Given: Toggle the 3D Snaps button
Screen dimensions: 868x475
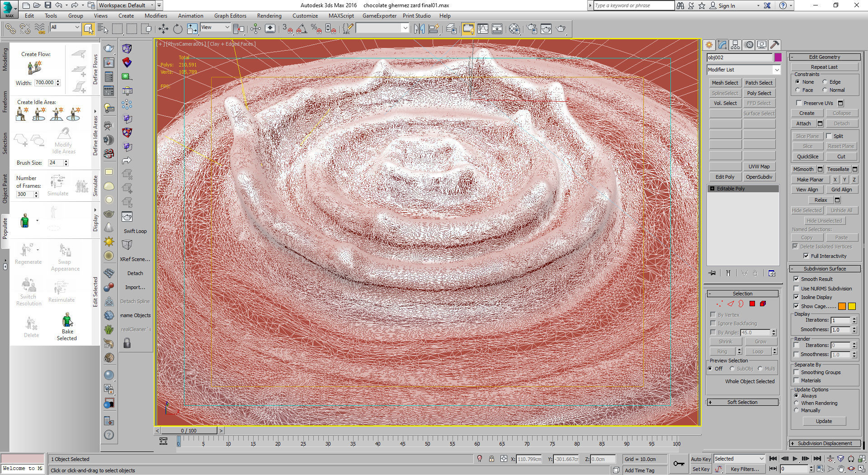Looking at the screenshot, I should click(x=288, y=29).
